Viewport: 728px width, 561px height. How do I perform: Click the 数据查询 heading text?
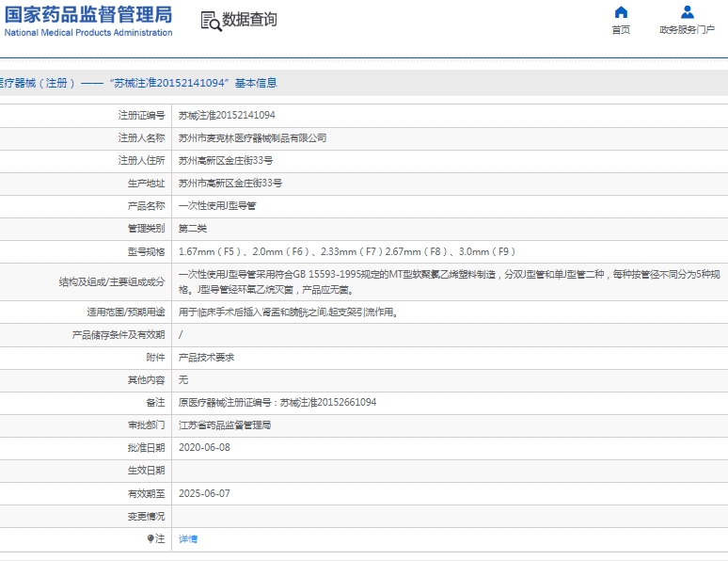pos(250,20)
